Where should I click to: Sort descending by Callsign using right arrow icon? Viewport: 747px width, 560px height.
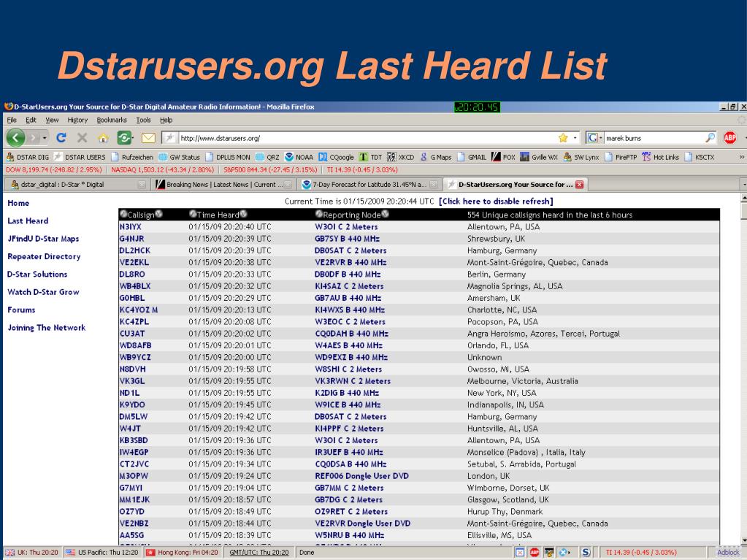click(x=158, y=214)
